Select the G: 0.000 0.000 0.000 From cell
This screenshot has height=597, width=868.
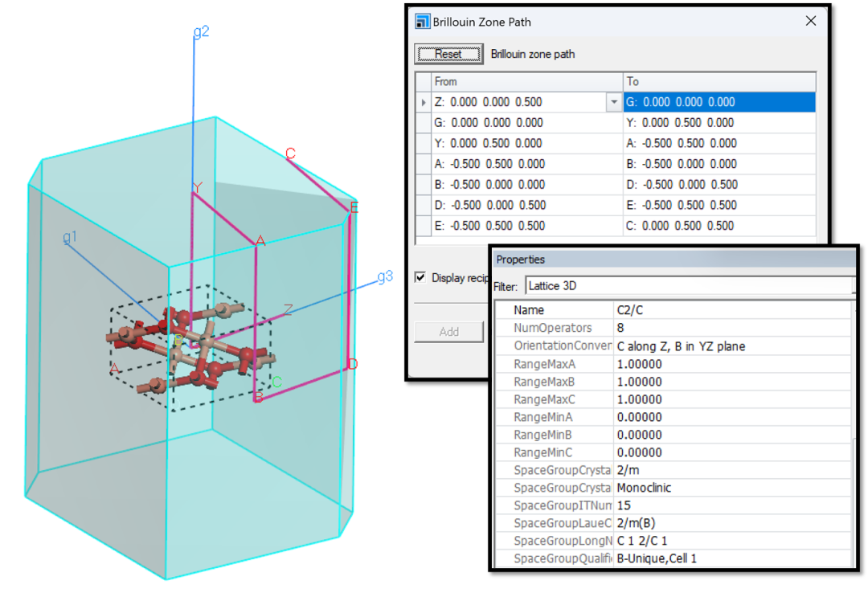[527, 123]
